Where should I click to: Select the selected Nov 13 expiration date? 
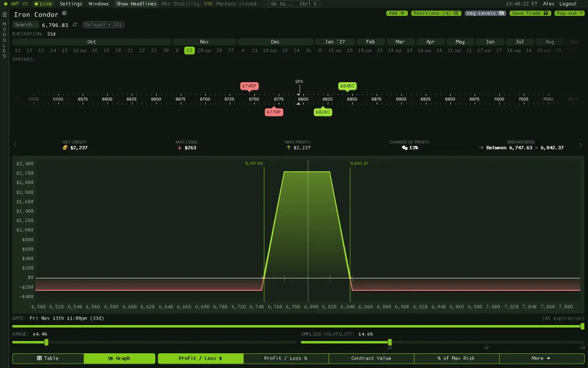[x=189, y=50]
